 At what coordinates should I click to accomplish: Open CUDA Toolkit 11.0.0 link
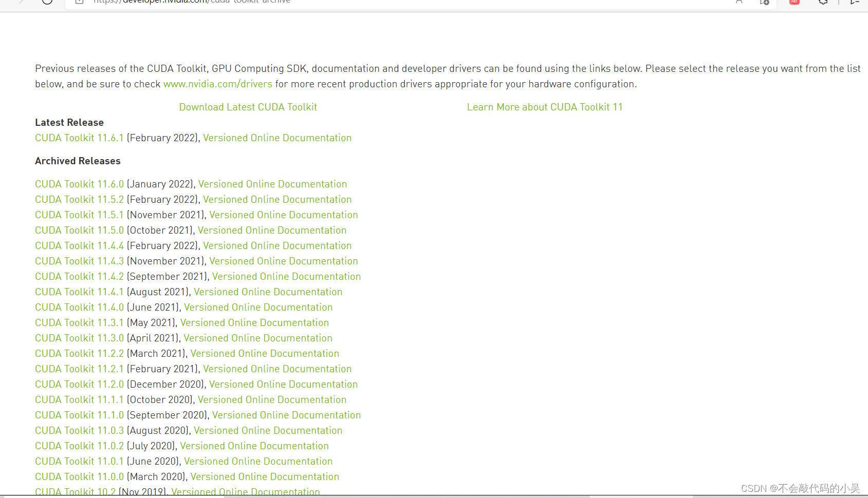tap(80, 477)
